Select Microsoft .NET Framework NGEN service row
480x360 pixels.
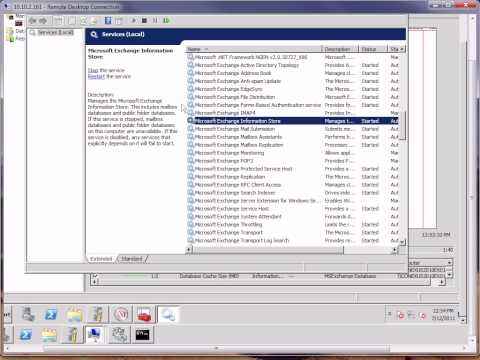coord(293,57)
